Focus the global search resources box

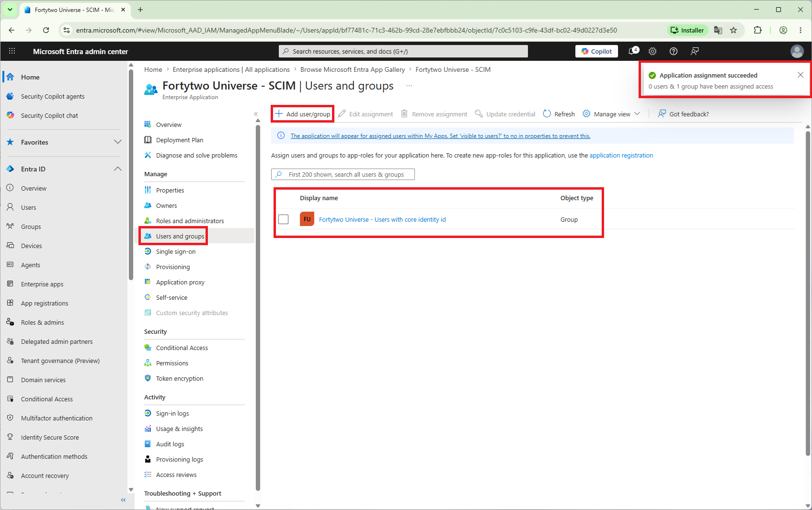point(403,51)
